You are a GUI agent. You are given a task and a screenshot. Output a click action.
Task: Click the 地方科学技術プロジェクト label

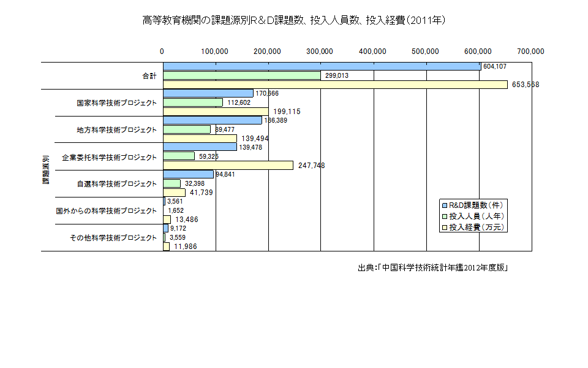(x=116, y=130)
